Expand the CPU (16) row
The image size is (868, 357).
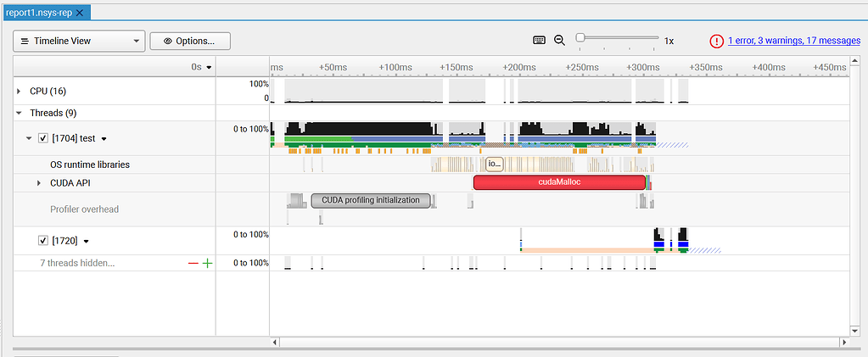point(20,91)
